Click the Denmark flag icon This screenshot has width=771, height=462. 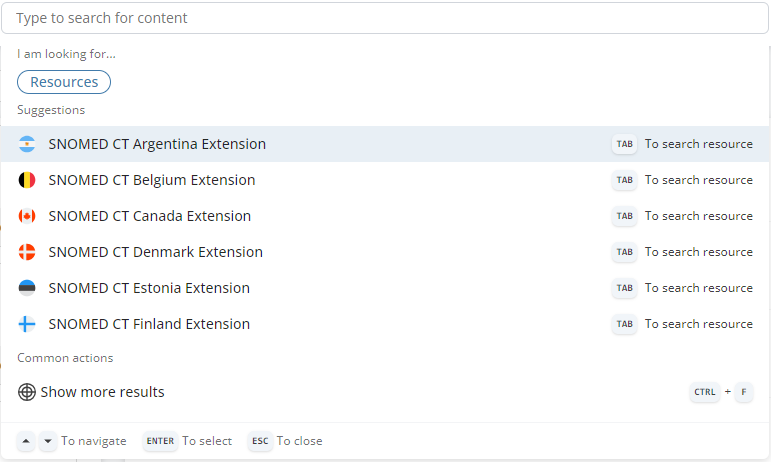point(27,252)
